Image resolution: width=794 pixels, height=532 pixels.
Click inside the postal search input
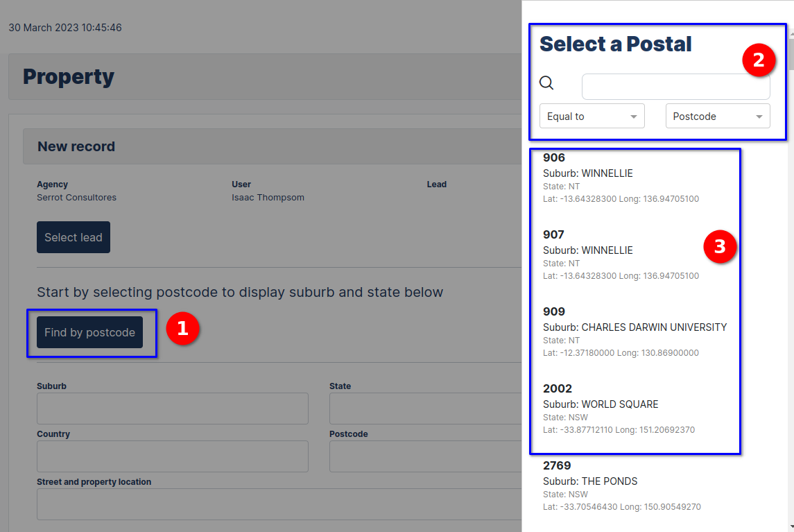coord(675,86)
